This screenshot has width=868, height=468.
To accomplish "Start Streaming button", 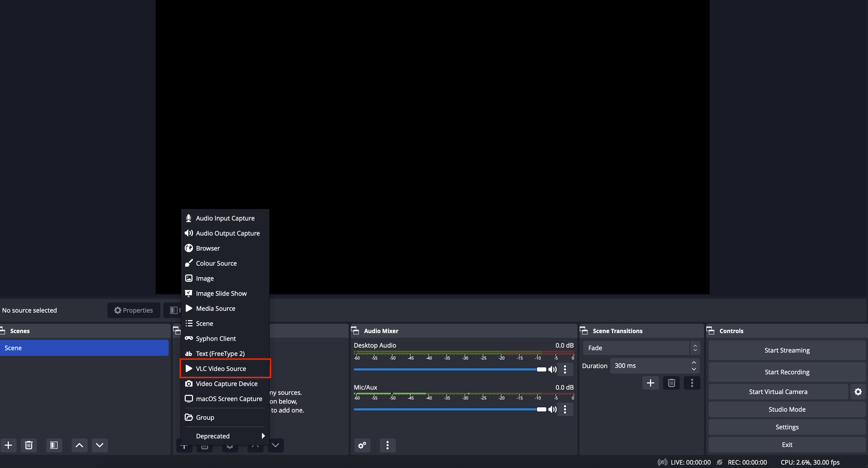I will [x=787, y=350].
